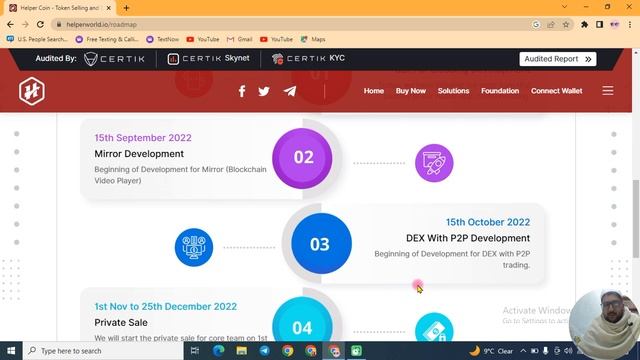The image size is (640, 360).
Task: Open Chrome three-dot menu
Action: coord(630,24)
